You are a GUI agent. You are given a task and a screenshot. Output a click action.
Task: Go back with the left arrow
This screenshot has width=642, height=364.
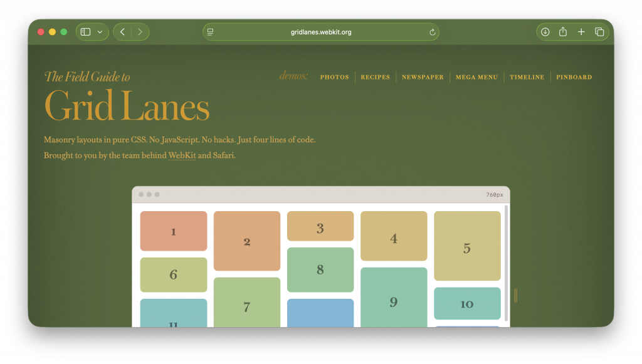point(122,32)
